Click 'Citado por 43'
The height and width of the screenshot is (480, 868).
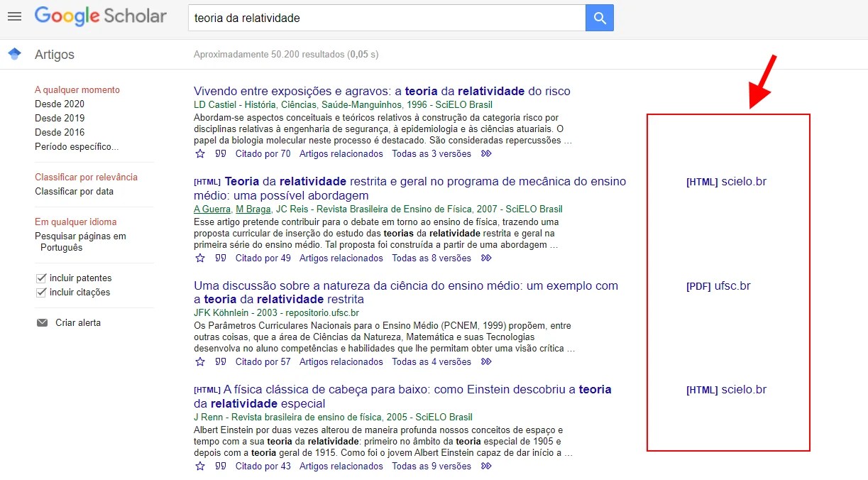pyautogui.click(x=263, y=466)
